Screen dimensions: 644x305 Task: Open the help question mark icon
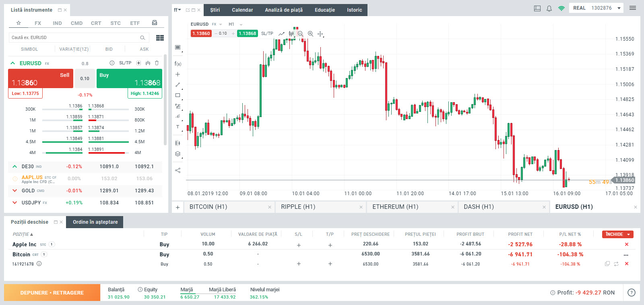(x=632, y=293)
